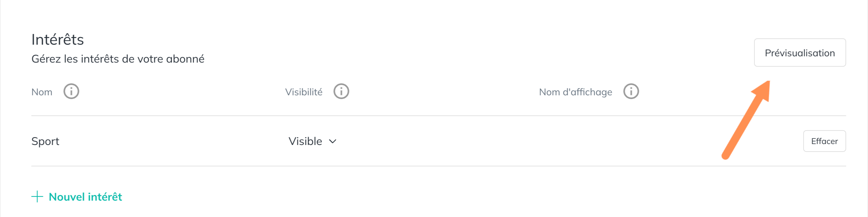The image size is (868, 217).
Task: Click the Nom d'affichage column header
Action: tap(576, 92)
